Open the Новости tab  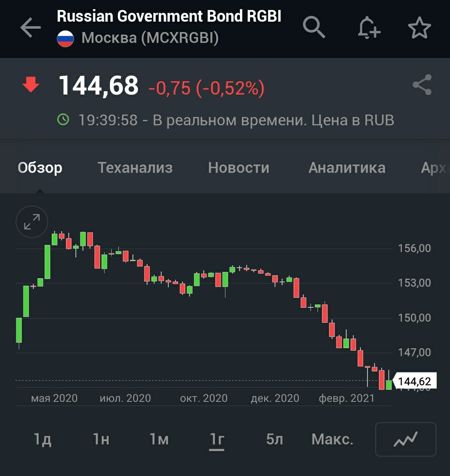pos(239,167)
